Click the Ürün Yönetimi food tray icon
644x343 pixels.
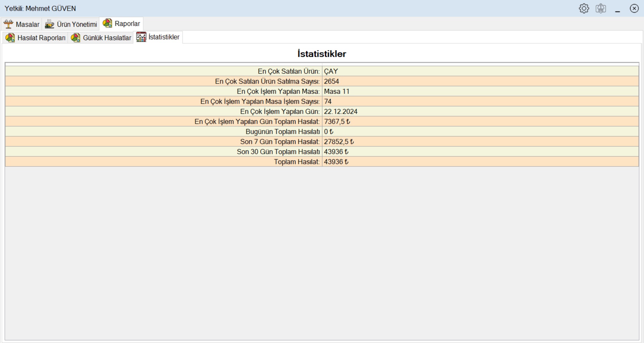pyautogui.click(x=49, y=24)
